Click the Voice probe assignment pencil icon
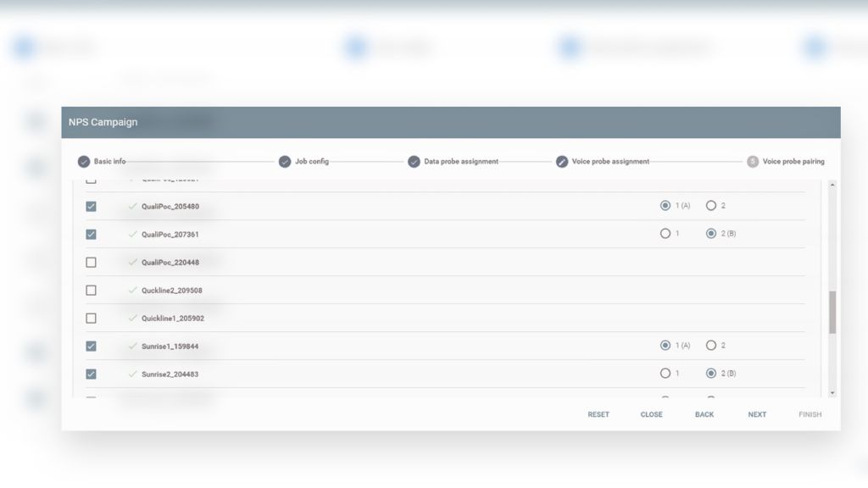Screen dimensions: 868x488 pos(562,160)
